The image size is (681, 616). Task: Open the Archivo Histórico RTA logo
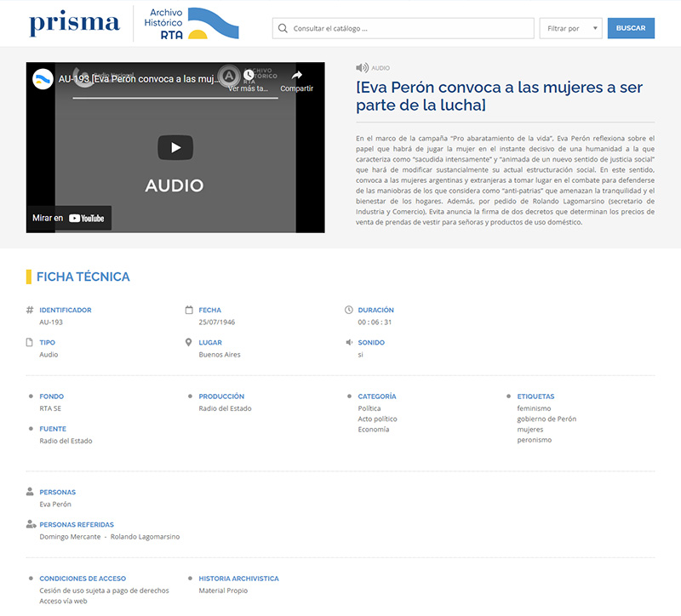point(193,24)
